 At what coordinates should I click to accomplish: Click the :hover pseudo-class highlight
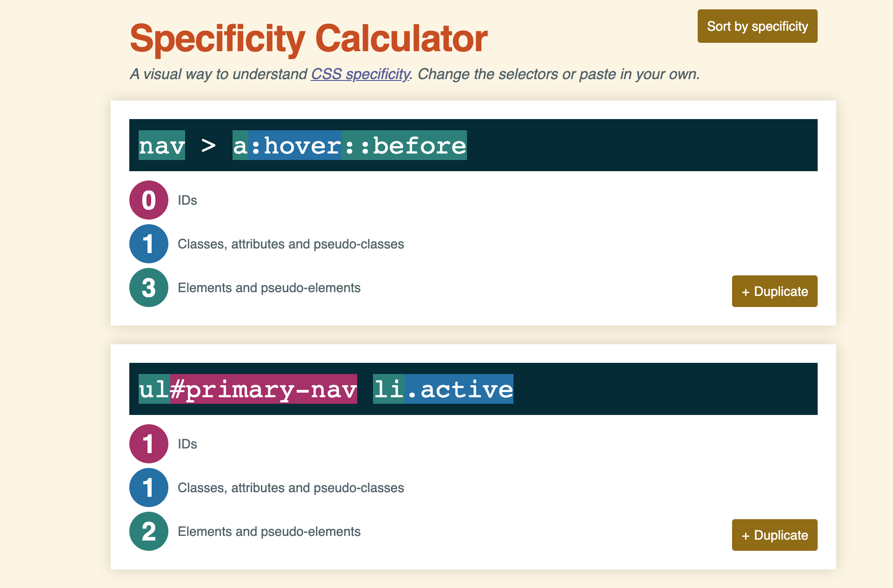294,145
